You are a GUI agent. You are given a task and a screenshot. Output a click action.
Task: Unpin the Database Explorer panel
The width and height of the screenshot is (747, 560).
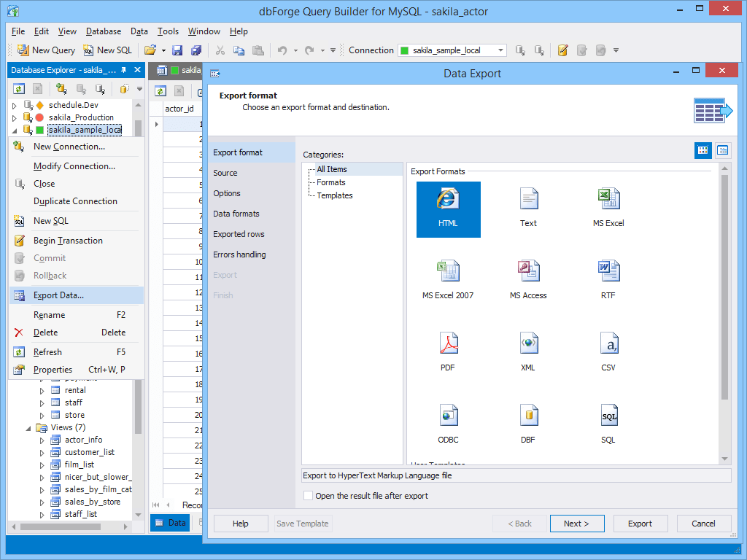(125, 70)
